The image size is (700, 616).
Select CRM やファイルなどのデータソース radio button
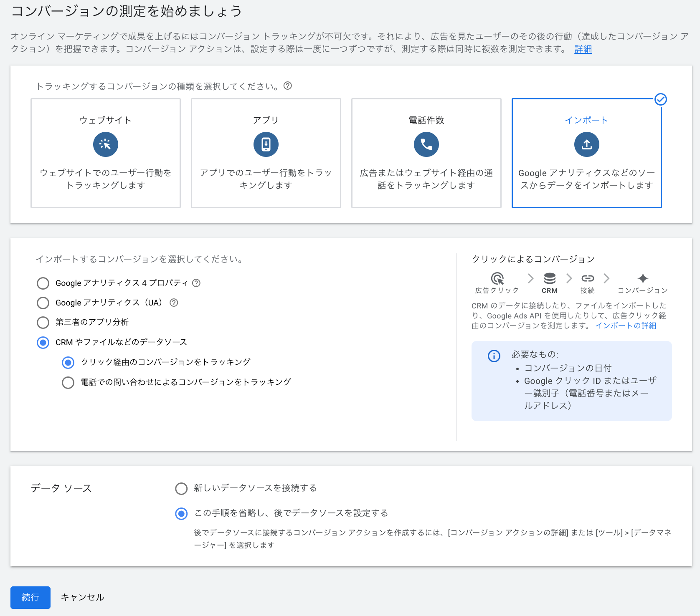[43, 343]
